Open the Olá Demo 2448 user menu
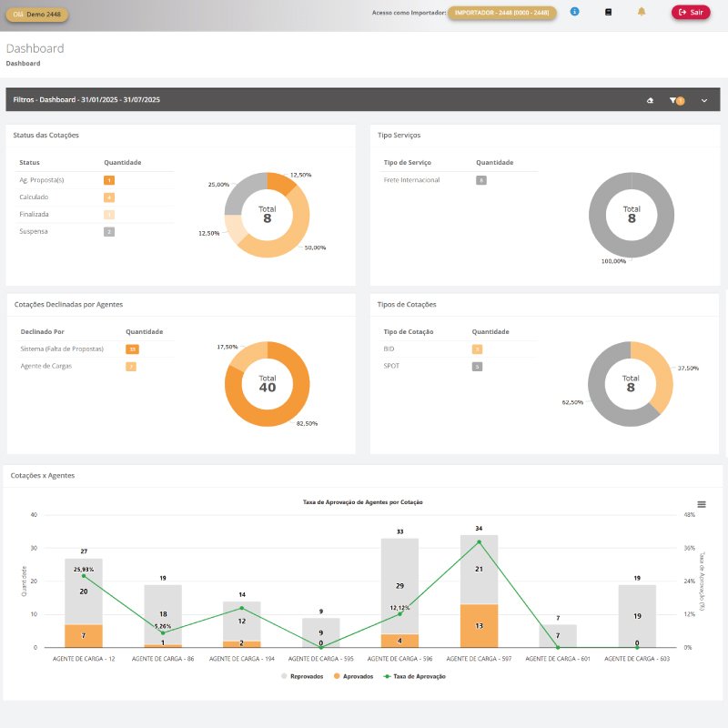Screen dimensions: 728x728 (x=37, y=15)
